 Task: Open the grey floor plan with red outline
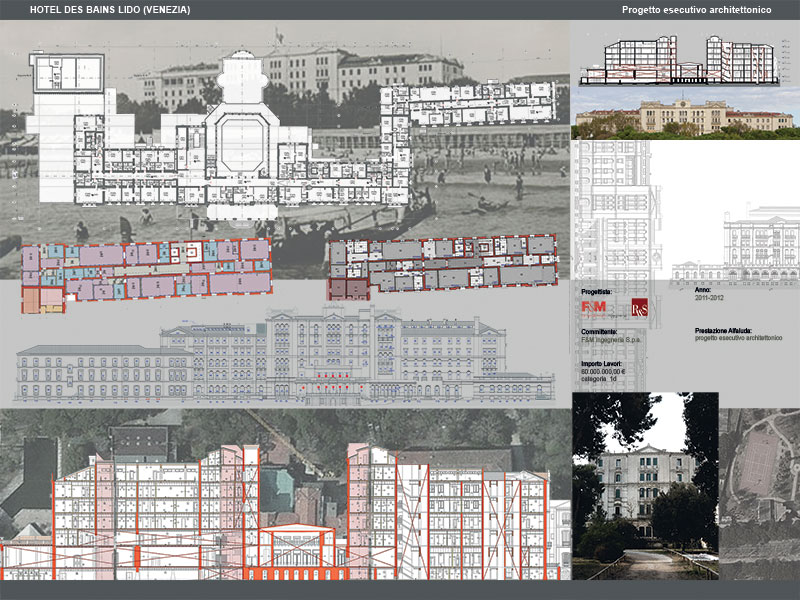pyautogui.click(x=442, y=267)
